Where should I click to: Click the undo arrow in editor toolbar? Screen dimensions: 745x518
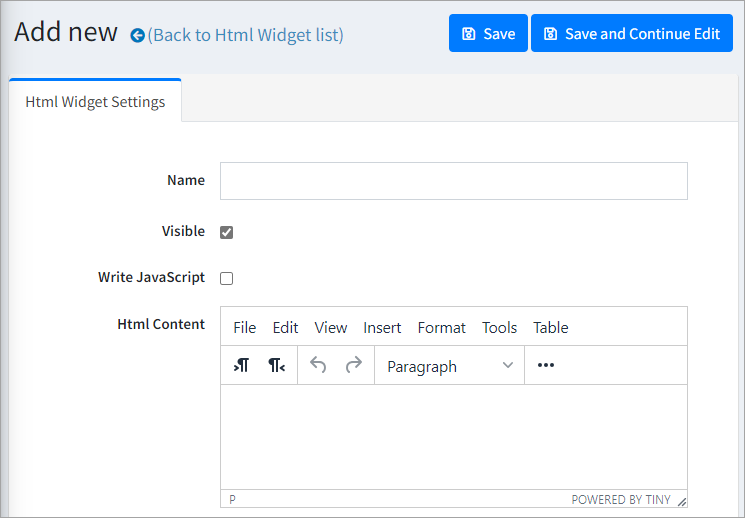(x=318, y=365)
